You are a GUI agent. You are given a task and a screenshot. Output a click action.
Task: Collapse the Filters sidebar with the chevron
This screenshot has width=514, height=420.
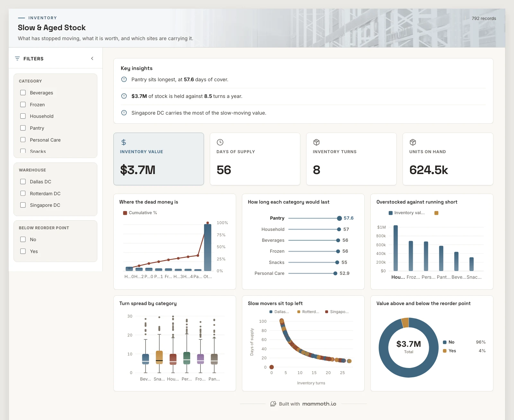[92, 58]
